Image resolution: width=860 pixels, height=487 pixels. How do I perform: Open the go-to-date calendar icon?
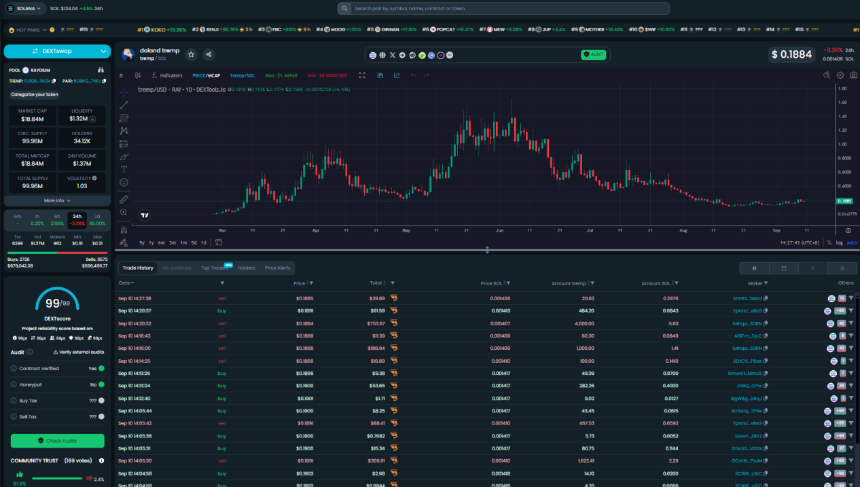[x=218, y=242]
